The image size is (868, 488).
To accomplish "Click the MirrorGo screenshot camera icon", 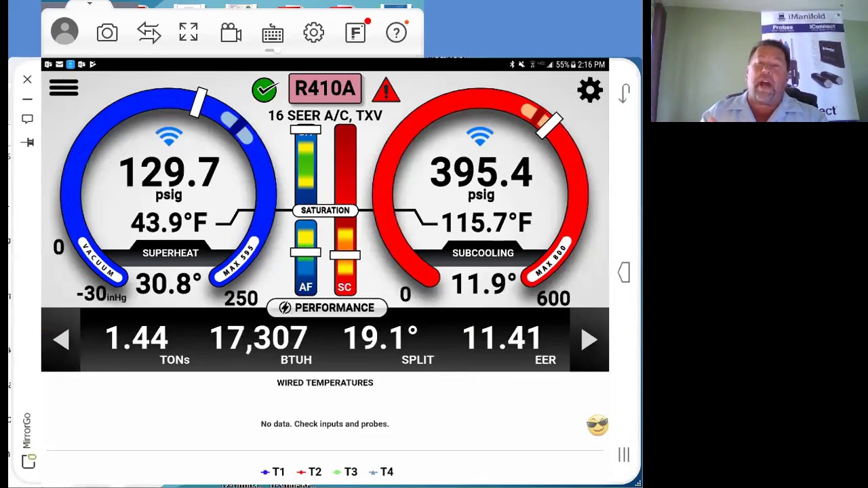I will pos(107,33).
